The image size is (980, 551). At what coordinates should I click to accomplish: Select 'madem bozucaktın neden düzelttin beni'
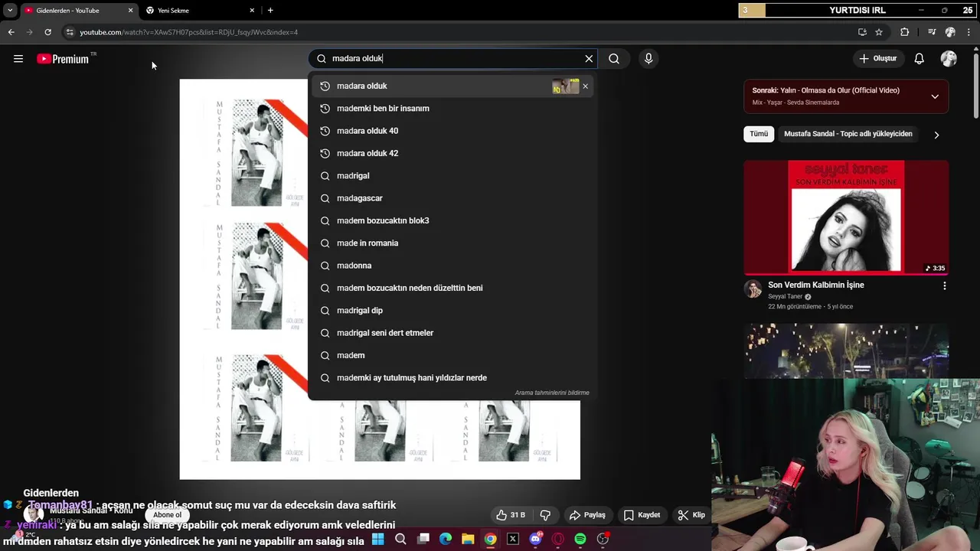tap(452, 288)
